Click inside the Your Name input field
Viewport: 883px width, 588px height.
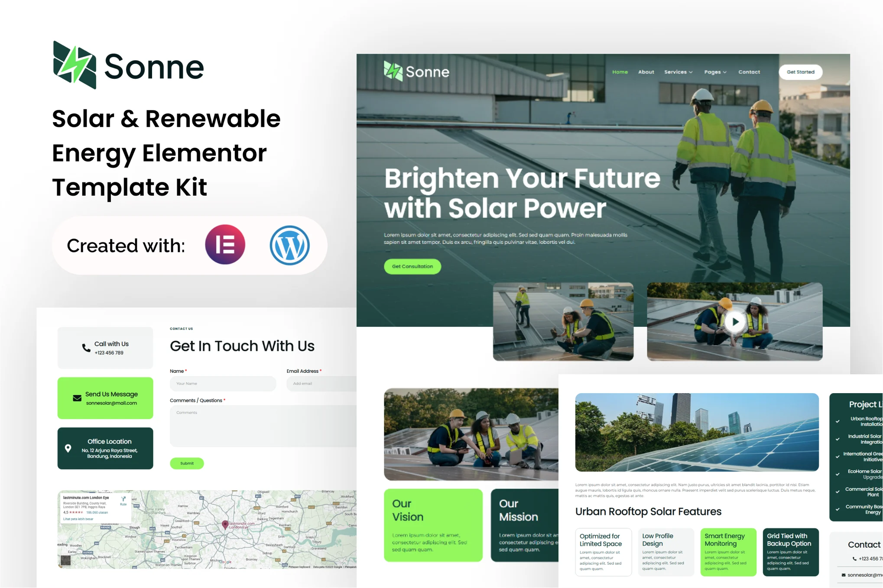(222, 384)
